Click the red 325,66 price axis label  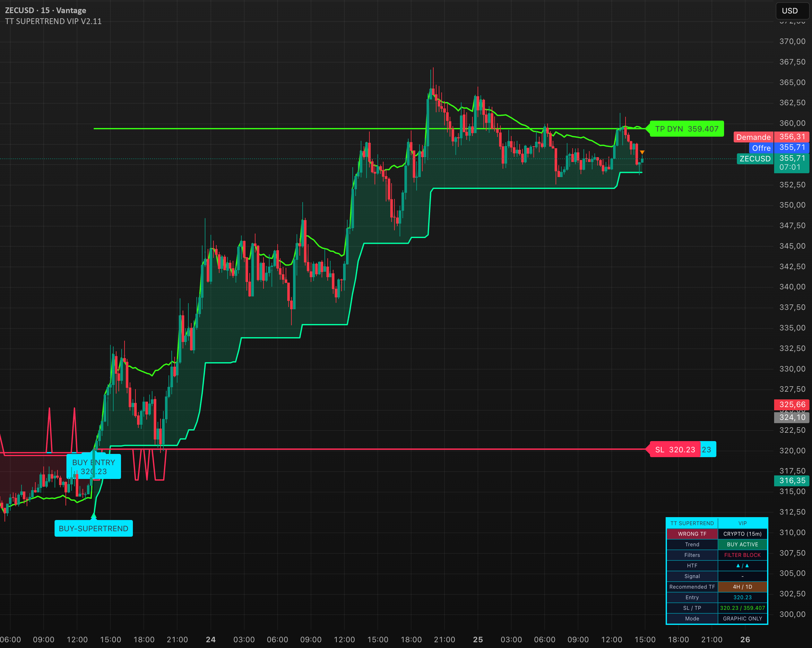792,405
